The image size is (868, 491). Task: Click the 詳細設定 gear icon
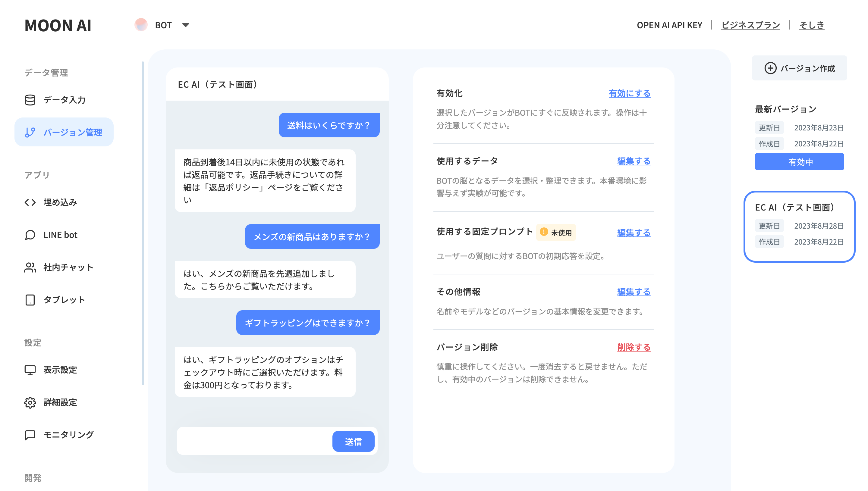30,402
